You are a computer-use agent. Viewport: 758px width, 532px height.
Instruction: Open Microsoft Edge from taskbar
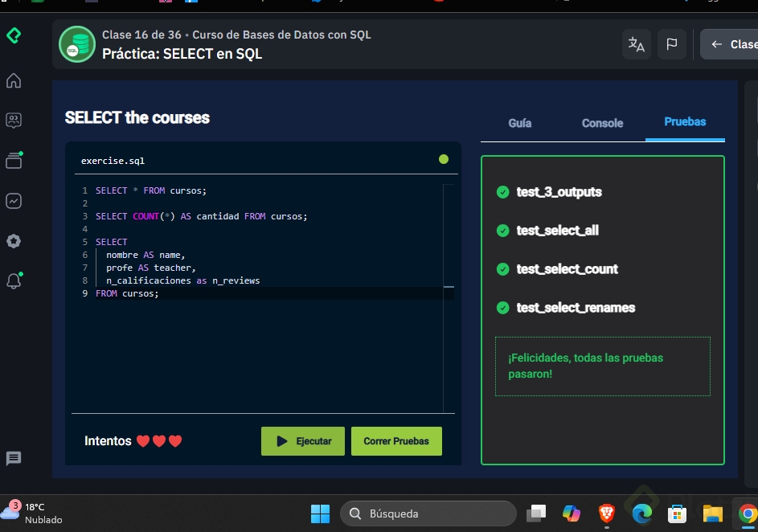click(642, 514)
